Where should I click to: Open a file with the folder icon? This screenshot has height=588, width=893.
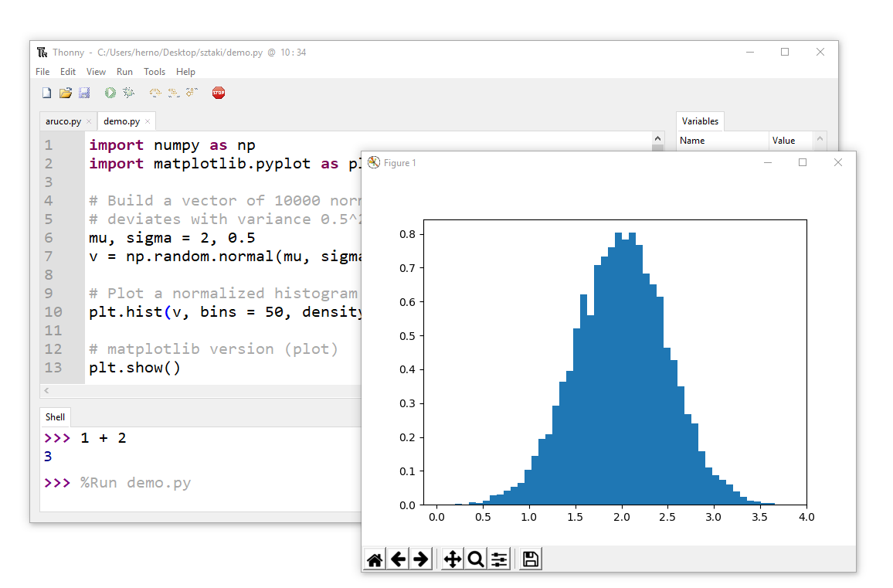[x=66, y=93]
